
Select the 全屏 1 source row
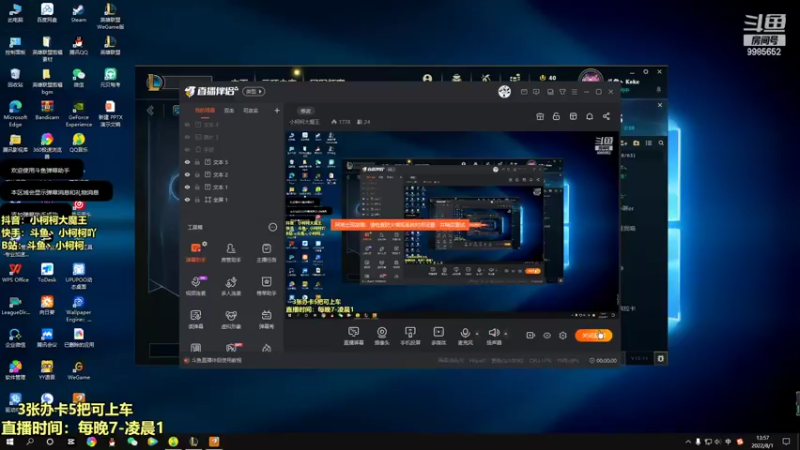click(232, 200)
